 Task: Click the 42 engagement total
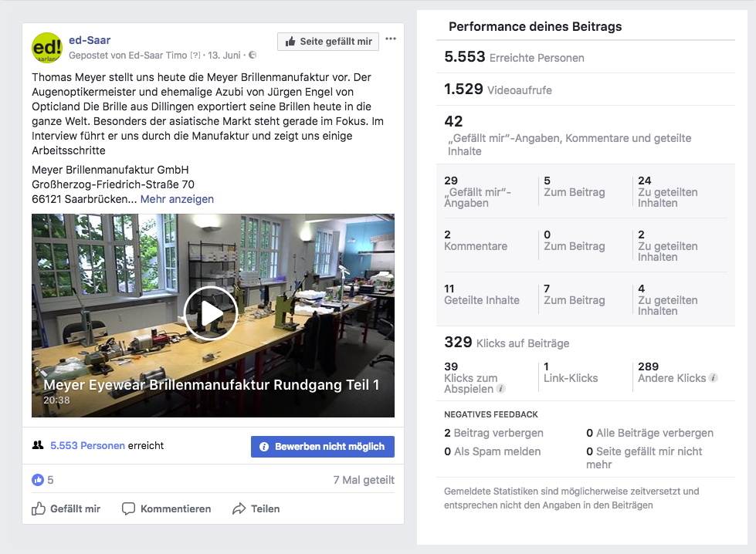[x=453, y=121]
